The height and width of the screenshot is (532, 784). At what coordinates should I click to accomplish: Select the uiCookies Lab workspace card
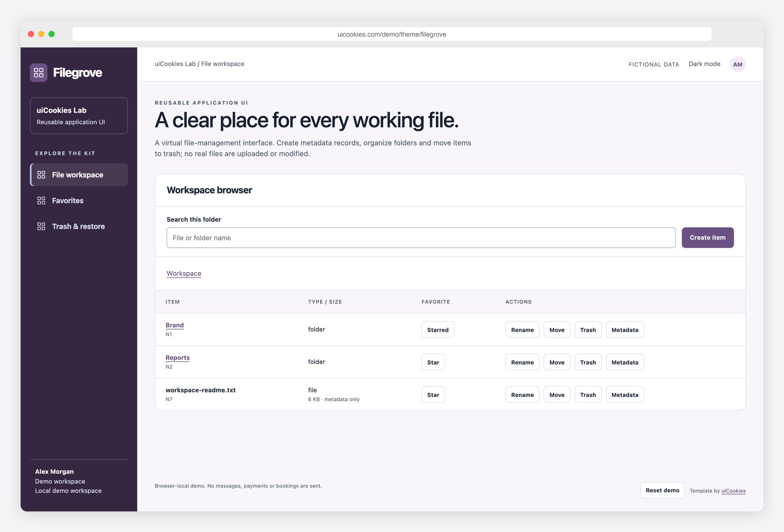[x=79, y=116]
